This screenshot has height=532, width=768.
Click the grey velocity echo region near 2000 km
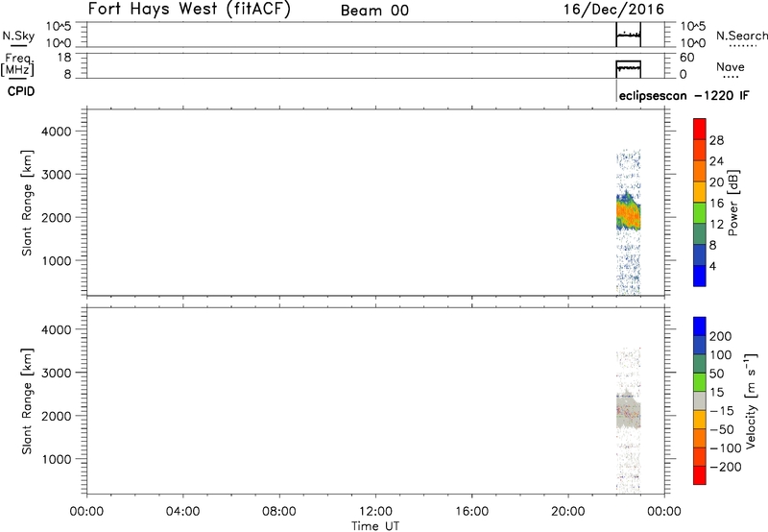(628, 410)
